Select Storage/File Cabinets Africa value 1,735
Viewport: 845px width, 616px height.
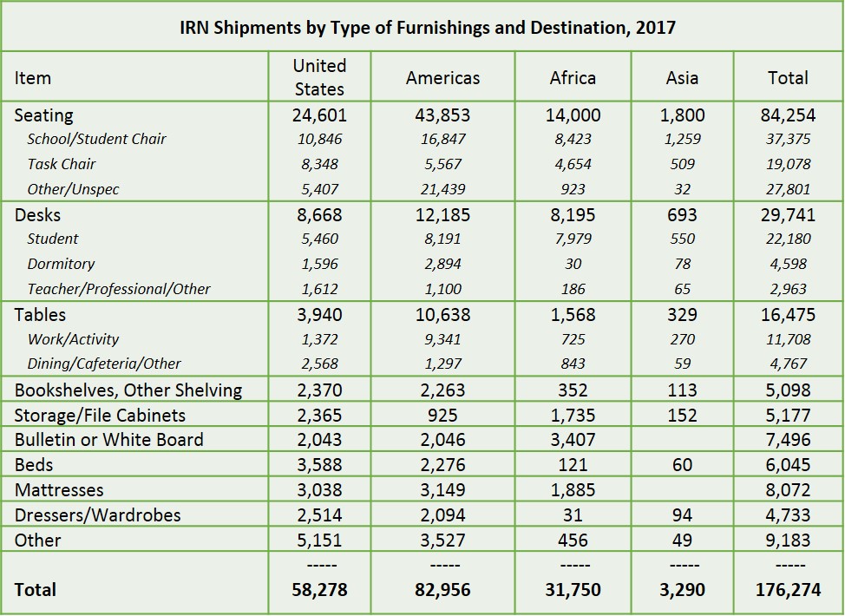coord(573,416)
